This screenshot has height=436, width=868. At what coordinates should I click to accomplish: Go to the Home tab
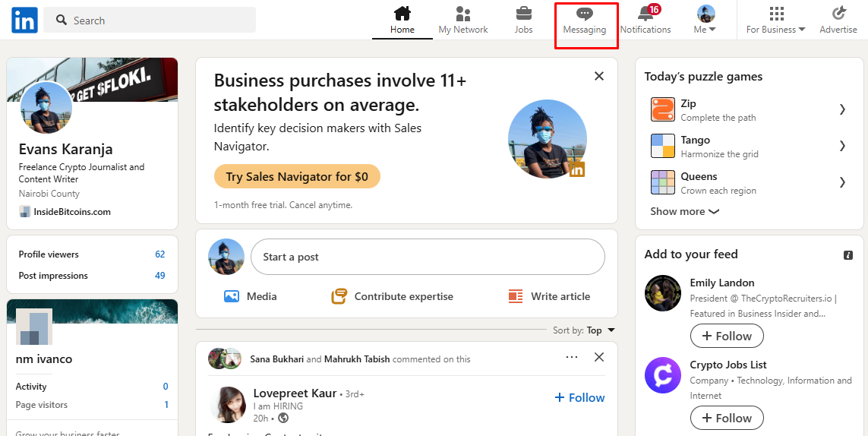402,21
